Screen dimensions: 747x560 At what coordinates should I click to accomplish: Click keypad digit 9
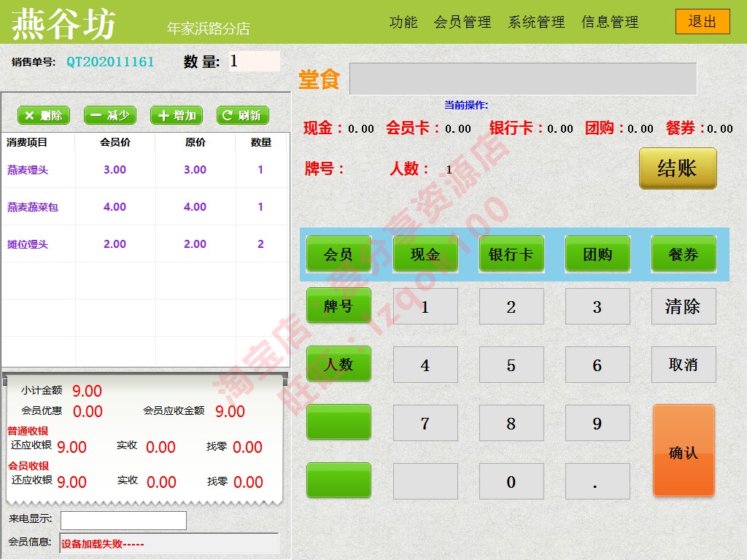pos(597,423)
